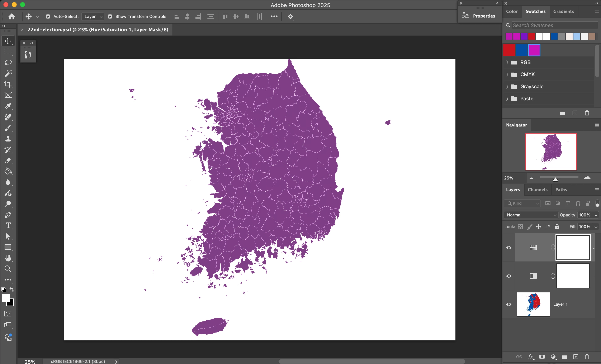Delete the layer using the trash icon

[x=587, y=357]
